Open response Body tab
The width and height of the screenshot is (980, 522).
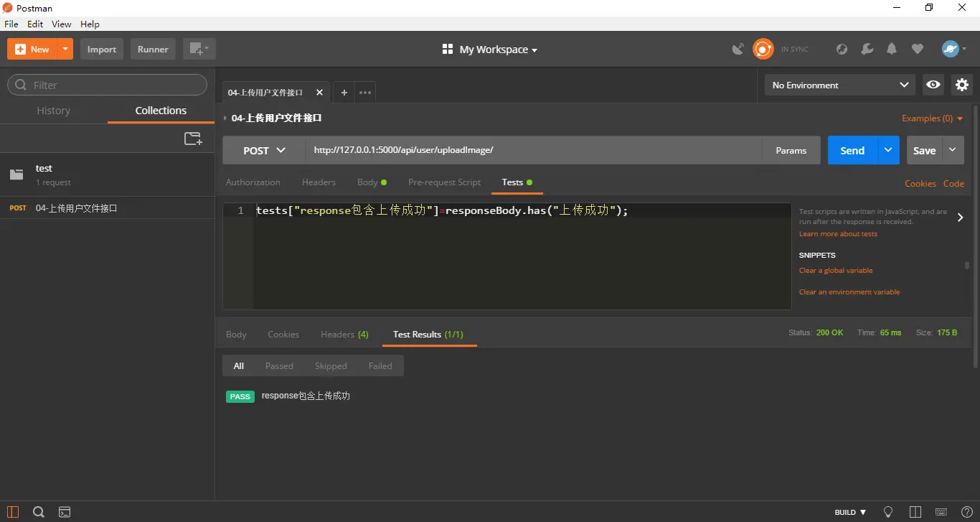pos(236,335)
